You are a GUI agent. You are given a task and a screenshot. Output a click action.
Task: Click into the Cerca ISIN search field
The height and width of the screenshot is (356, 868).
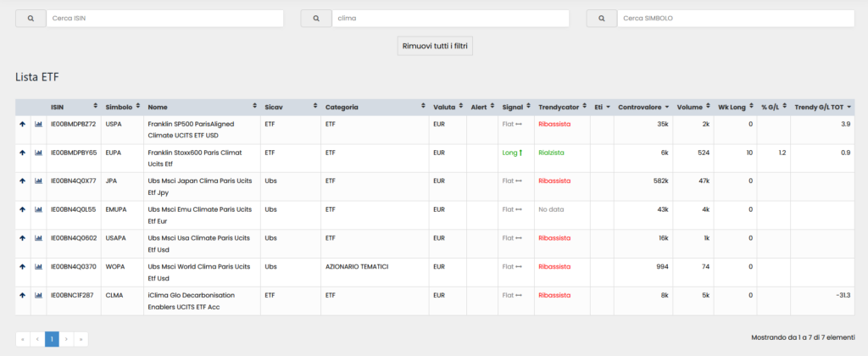[164, 18]
